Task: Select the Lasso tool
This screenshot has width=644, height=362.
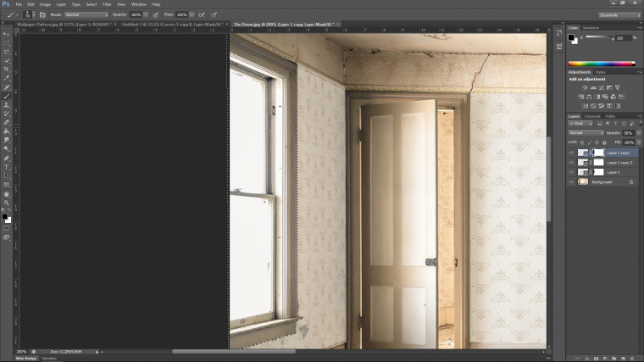Action: (x=6, y=52)
